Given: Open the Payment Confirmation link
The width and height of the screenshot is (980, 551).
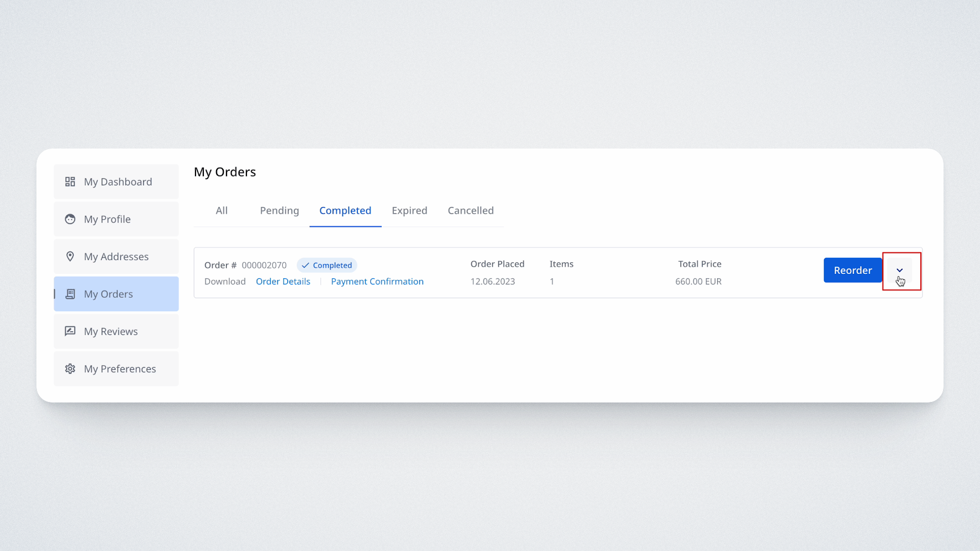Looking at the screenshot, I should click(x=377, y=282).
